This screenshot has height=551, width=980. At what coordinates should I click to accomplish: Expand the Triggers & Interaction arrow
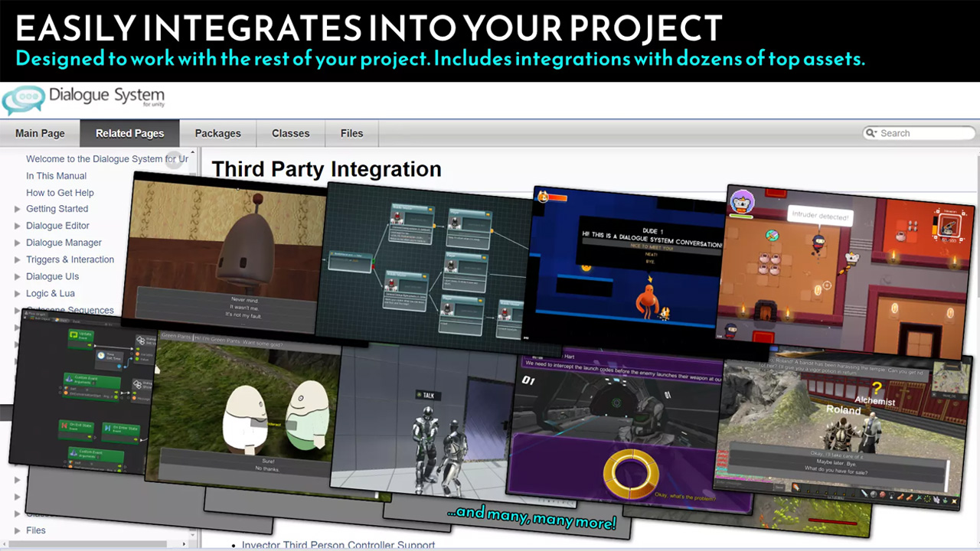coord(18,259)
